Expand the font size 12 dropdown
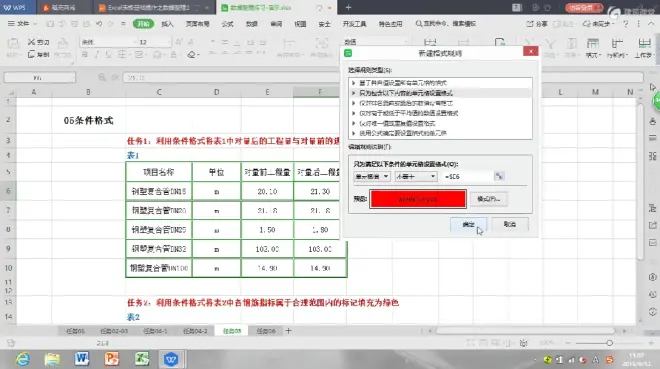The height and width of the screenshot is (369, 660). click(169, 42)
